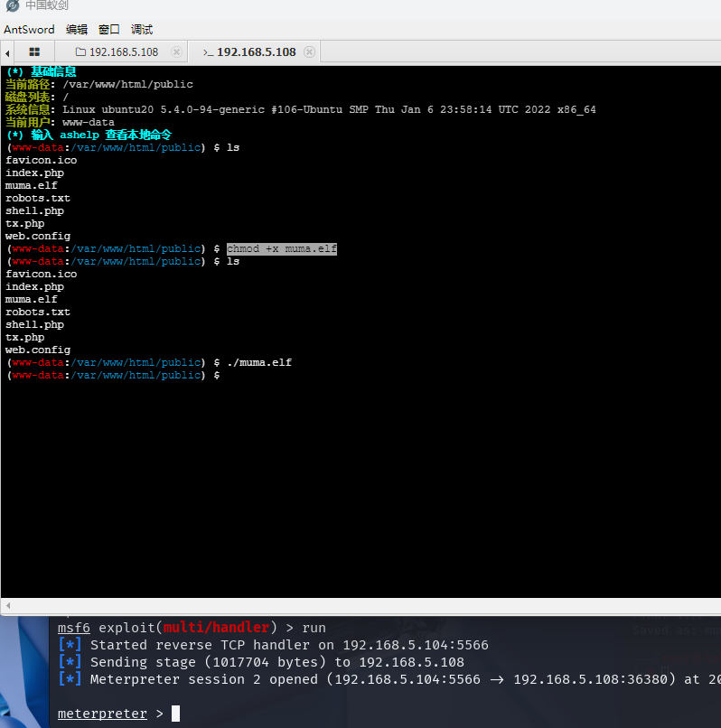Click the first robots.txt listing
This screenshot has height=728, width=721.
click(x=38, y=198)
